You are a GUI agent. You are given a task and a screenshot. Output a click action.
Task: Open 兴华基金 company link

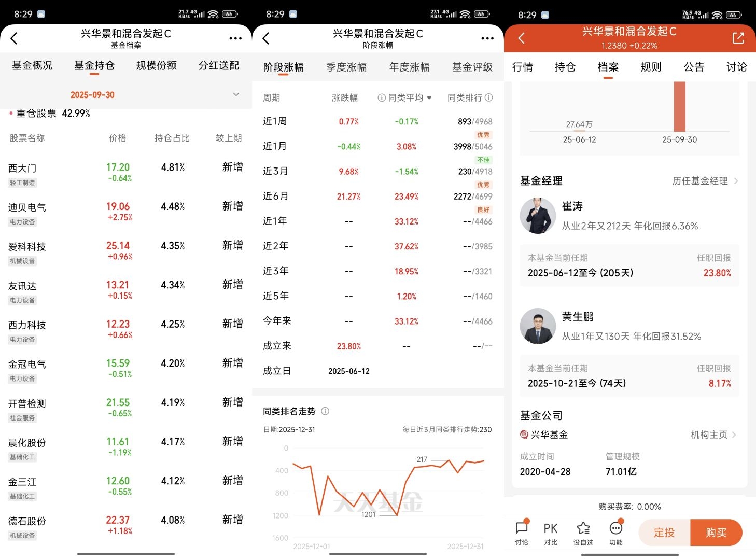pos(544,435)
